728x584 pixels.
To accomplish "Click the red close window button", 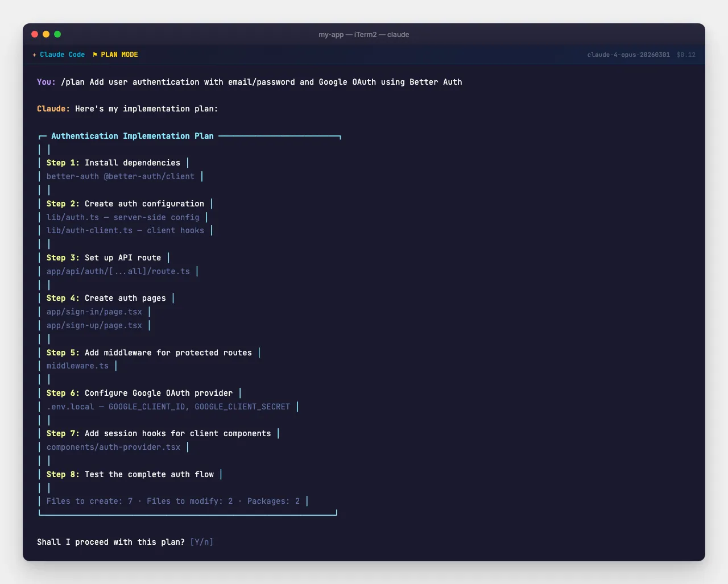I will point(35,34).
